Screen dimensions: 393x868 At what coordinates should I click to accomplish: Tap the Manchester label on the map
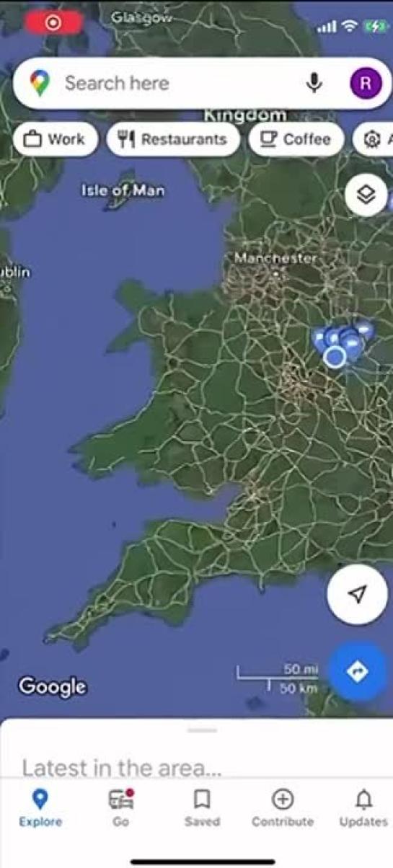(275, 258)
